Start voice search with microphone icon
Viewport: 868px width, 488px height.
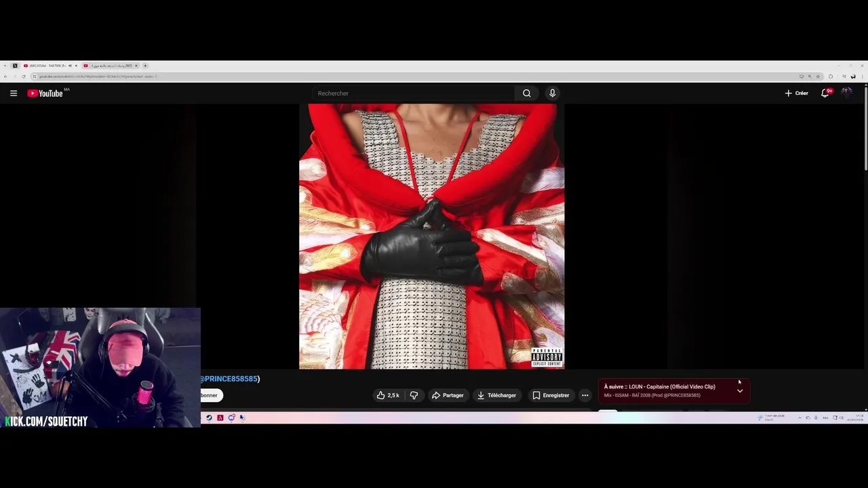[x=552, y=93]
